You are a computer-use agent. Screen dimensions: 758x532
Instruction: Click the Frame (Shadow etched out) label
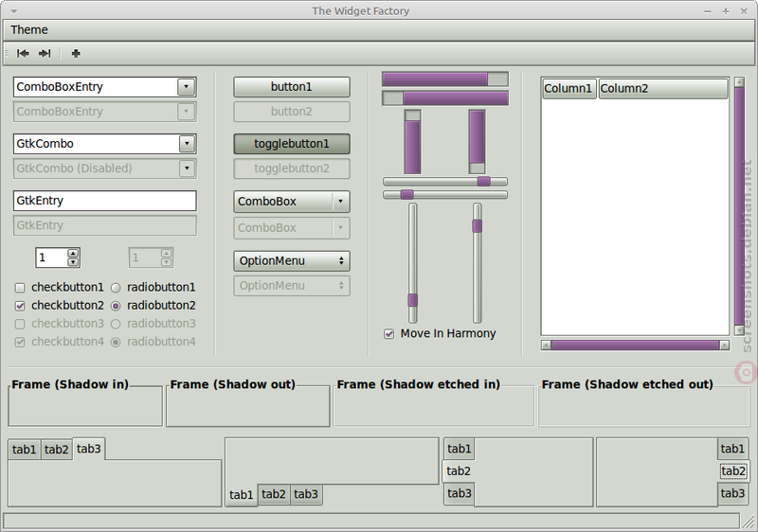[x=627, y=384]
